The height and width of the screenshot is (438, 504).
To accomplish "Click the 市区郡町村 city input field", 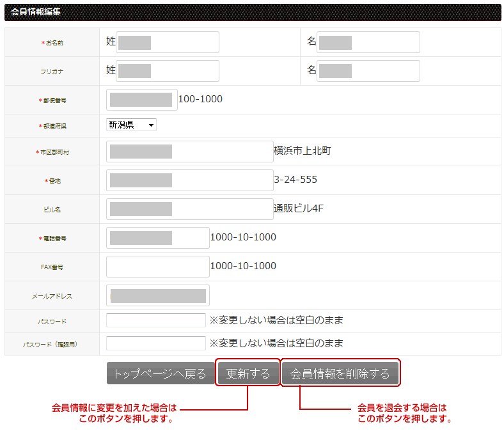I will click(x=189, y=152).
